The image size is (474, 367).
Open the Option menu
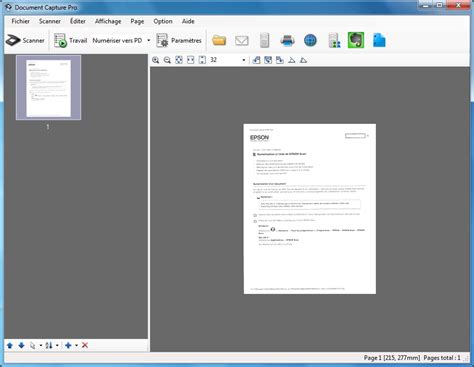point(163,21)
